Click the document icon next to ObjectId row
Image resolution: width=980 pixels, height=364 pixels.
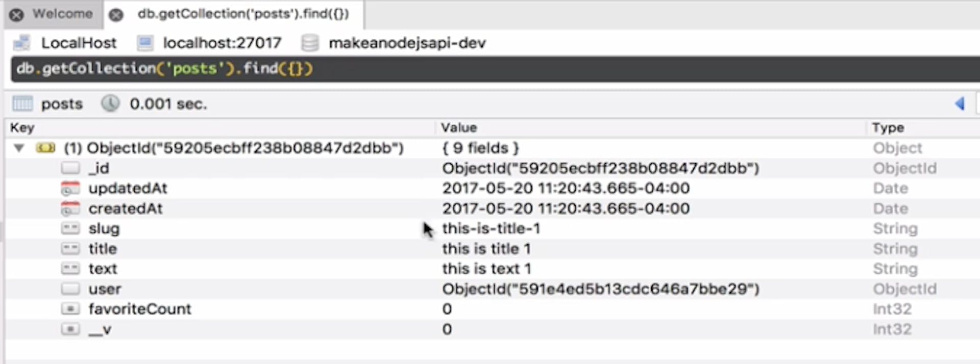coord(45,148)
